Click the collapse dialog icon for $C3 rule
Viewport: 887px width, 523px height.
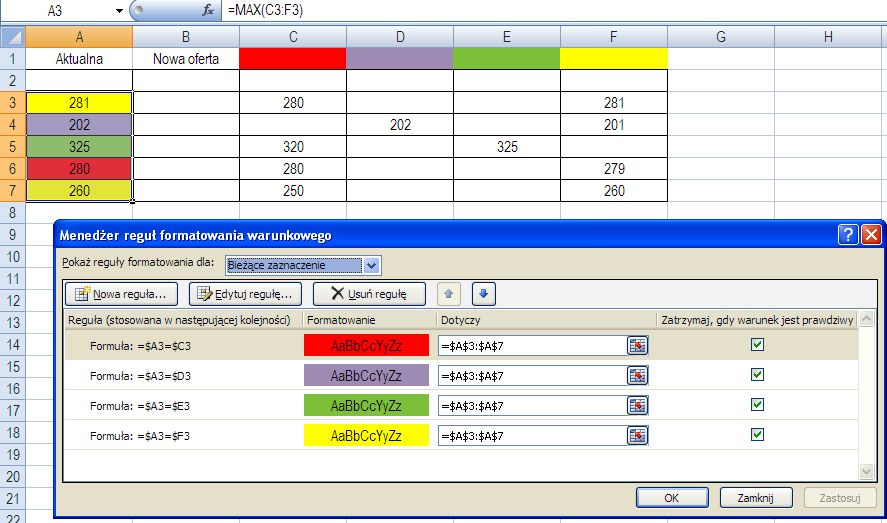coord(638,345)
